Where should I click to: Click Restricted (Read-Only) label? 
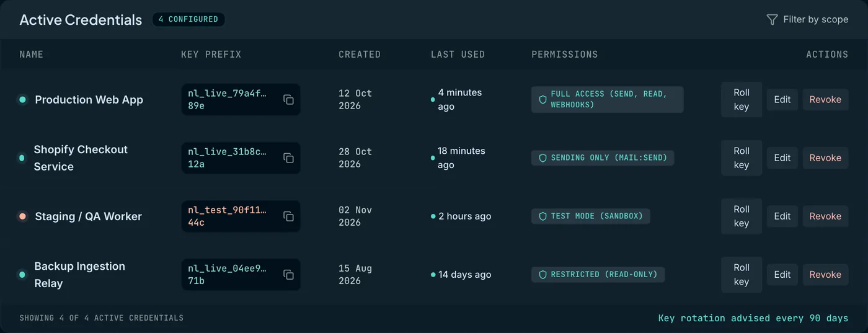tap(604, 274)
